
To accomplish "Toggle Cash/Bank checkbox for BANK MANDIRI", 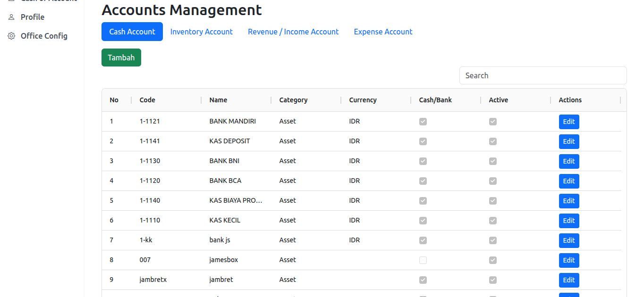I will (x=423, y=122).
